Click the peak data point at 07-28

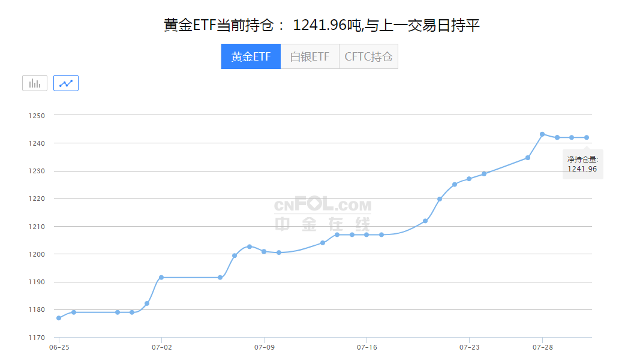pyautogui.click(x=542, y=134)
